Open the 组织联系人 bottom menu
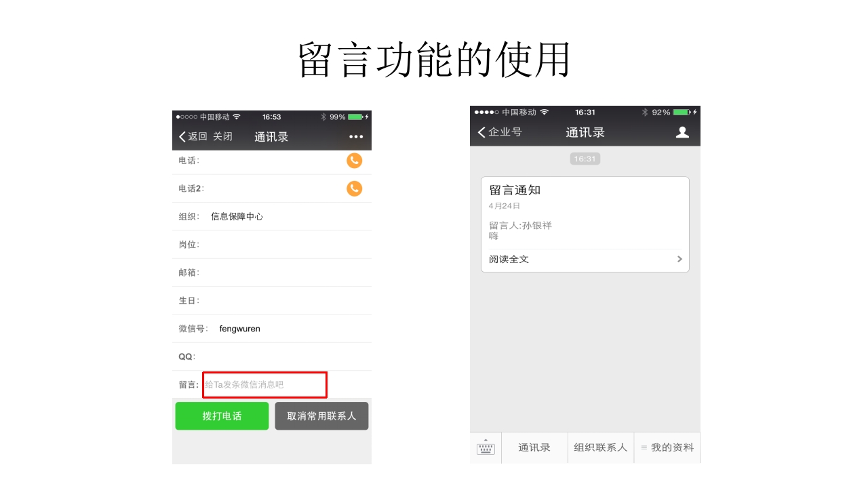This screenshot has width=868, height=488. point(601,447)
